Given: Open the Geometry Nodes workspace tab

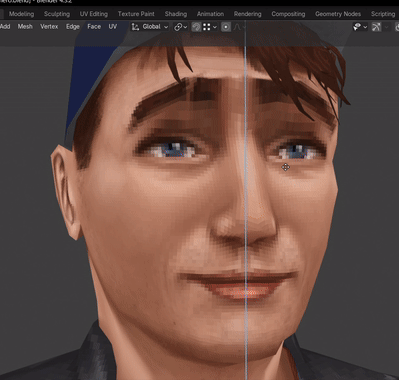Looking at the screenshot, I should (x=338, y=14).
